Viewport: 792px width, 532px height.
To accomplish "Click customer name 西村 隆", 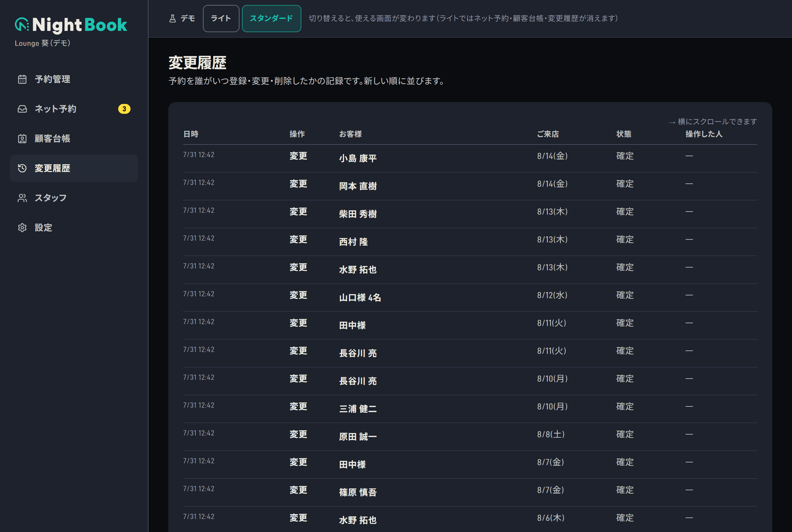I will tap(353, 242).
